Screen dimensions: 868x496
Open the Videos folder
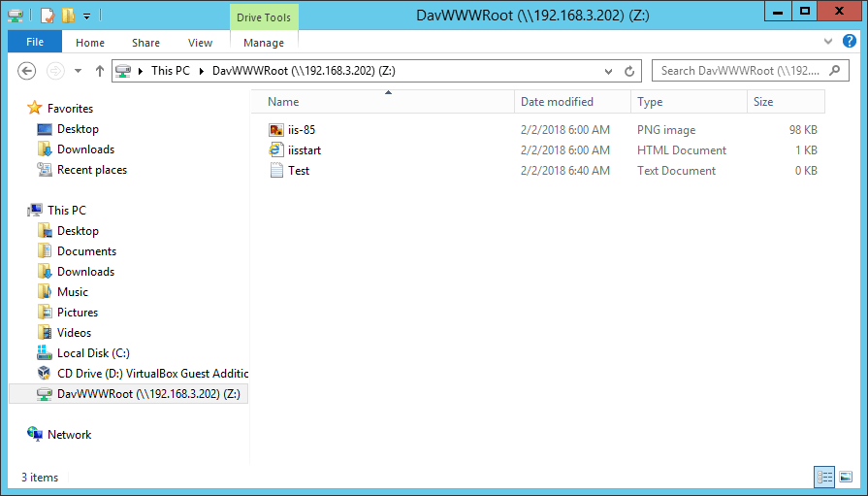74,333
